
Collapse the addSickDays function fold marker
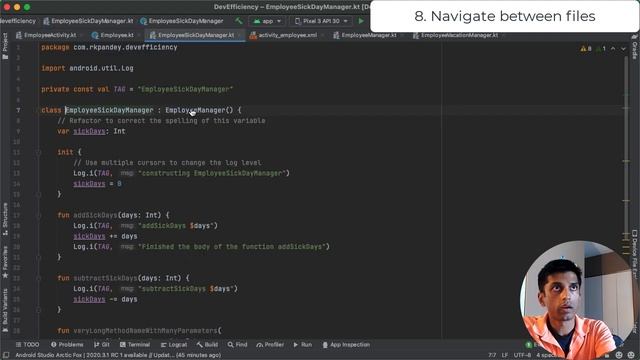[38, 215]
